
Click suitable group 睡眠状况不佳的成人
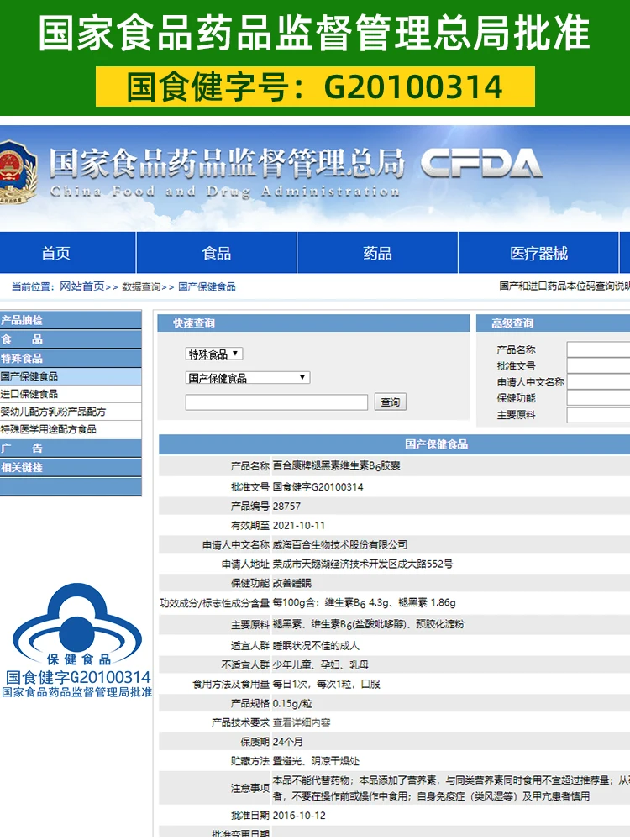coord(316,645)
